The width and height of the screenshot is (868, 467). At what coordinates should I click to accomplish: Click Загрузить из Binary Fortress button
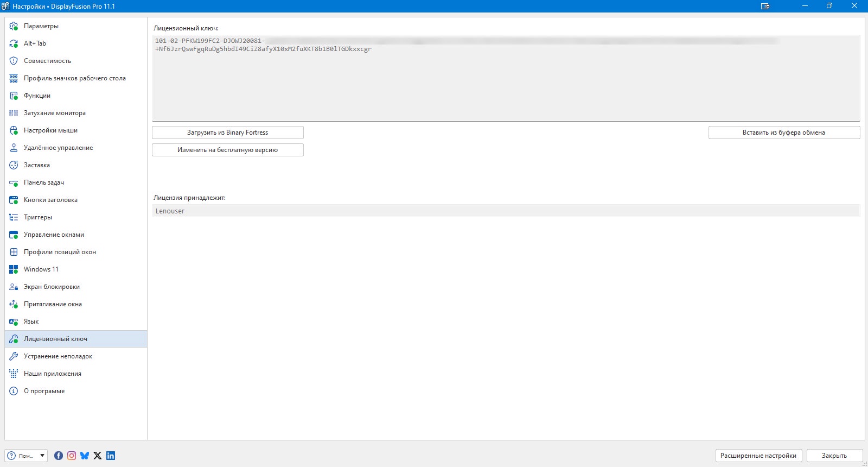(228, 132)
